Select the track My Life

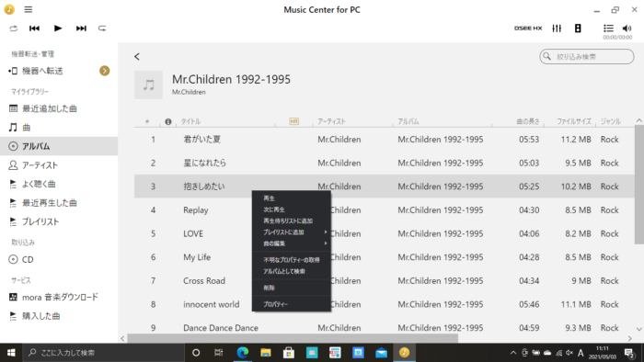[197, 257]
